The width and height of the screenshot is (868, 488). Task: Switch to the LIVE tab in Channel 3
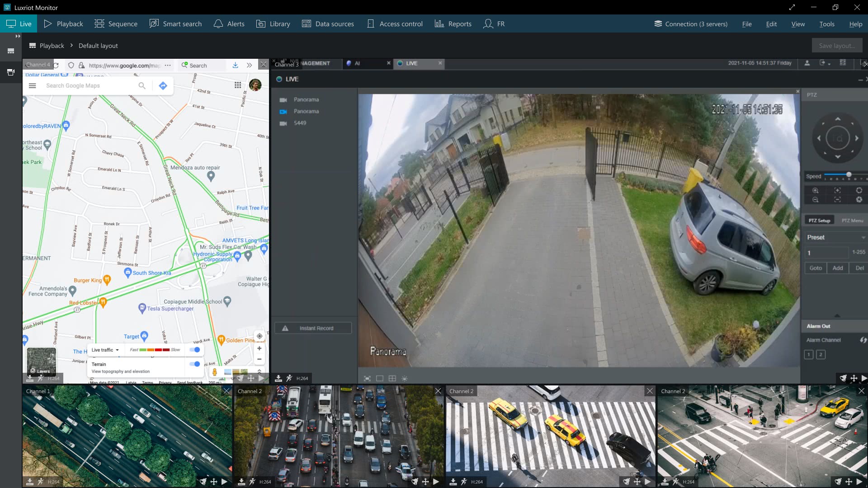click(418, 64)
